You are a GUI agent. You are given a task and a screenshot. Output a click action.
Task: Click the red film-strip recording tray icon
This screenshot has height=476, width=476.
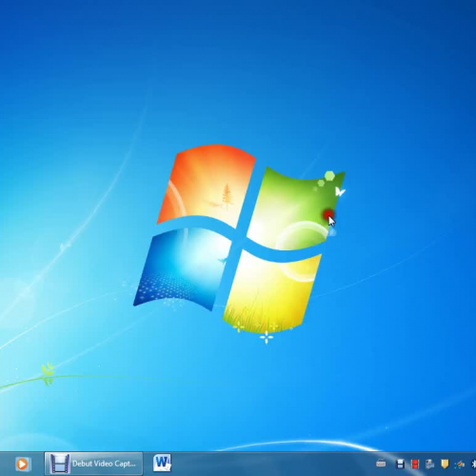click(415, 464)
